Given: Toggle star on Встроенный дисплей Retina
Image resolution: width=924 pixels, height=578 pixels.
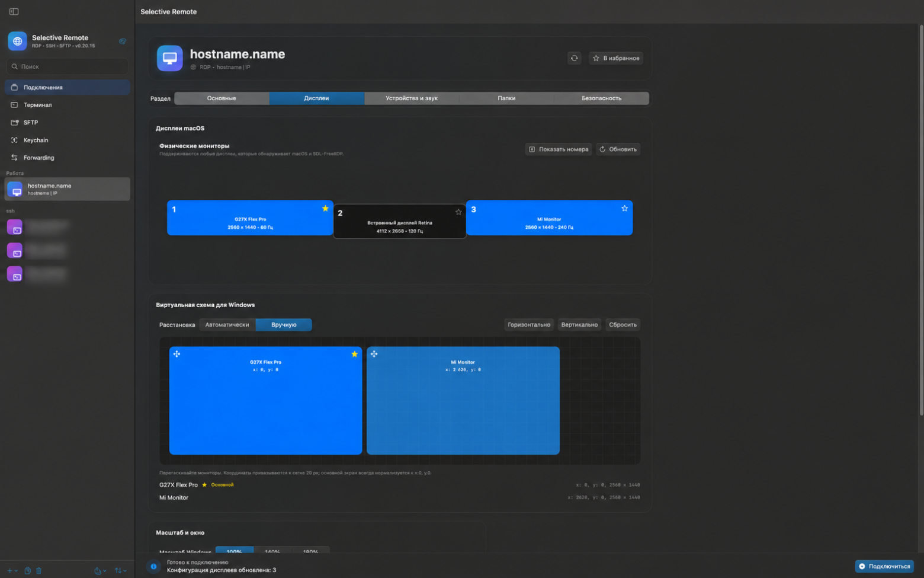Looking at the screenshot, I should 458,212.
